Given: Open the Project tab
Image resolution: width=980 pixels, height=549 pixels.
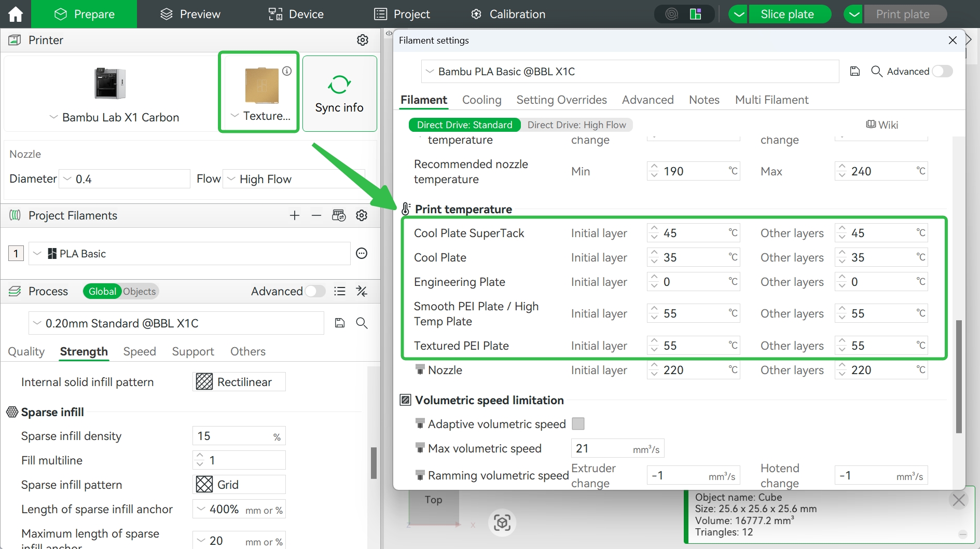Looking at the screenshot, I should (402, 14).
